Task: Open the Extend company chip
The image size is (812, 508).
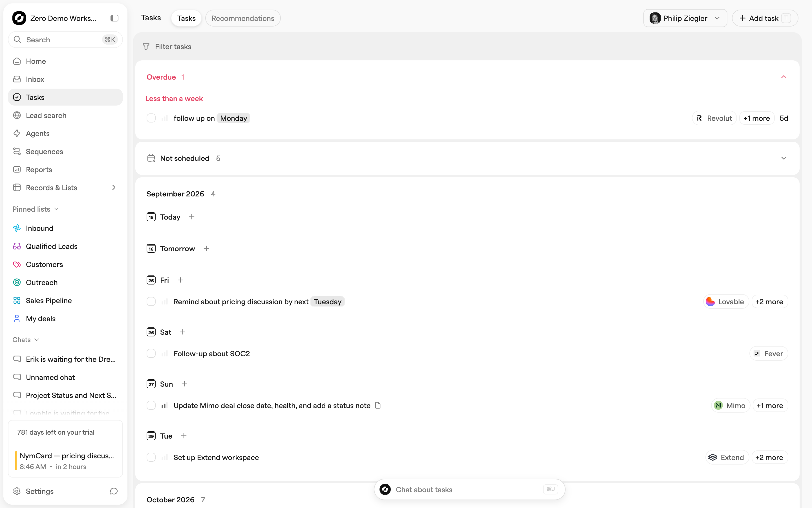Action: [727, 457]
